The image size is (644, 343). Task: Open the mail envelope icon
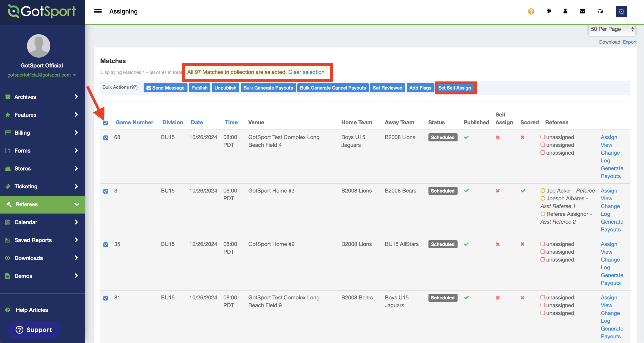582,11
